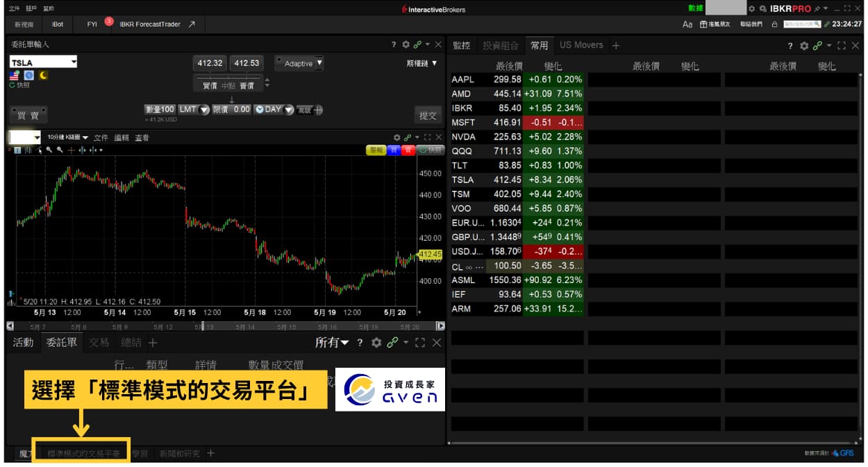Open the order entry panel help question mark
The image size is (868, 467).
[394, 44]
